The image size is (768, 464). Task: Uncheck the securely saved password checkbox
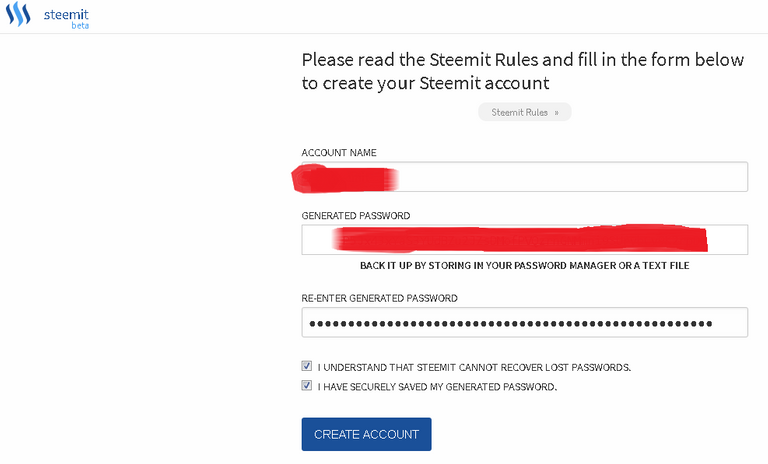point(307,386)
